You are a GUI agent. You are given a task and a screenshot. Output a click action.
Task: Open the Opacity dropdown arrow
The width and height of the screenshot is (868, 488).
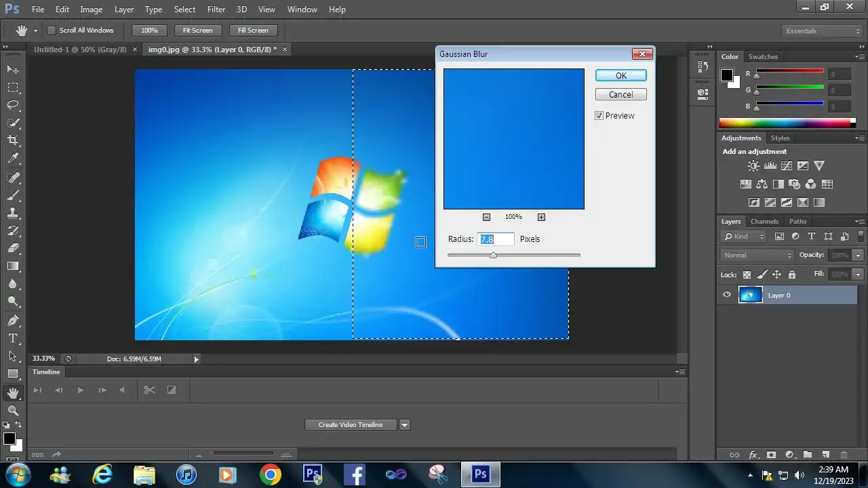(859, 255)
